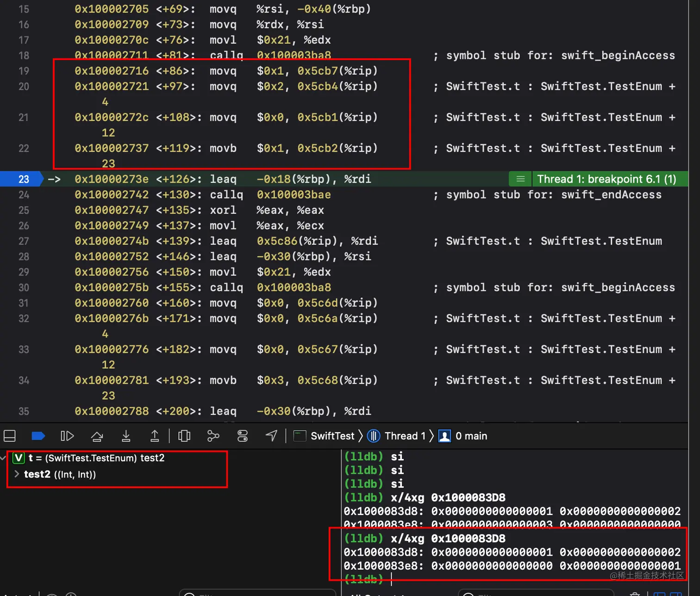Click gutter line number 19
The image size is (700, 596).
coord(24,71)
